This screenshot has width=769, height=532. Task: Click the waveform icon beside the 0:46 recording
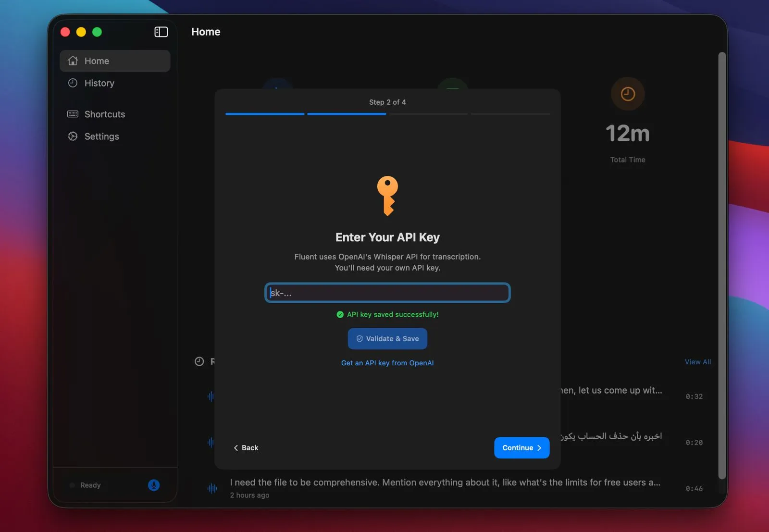pyautogui.click(x=211, y=488)
